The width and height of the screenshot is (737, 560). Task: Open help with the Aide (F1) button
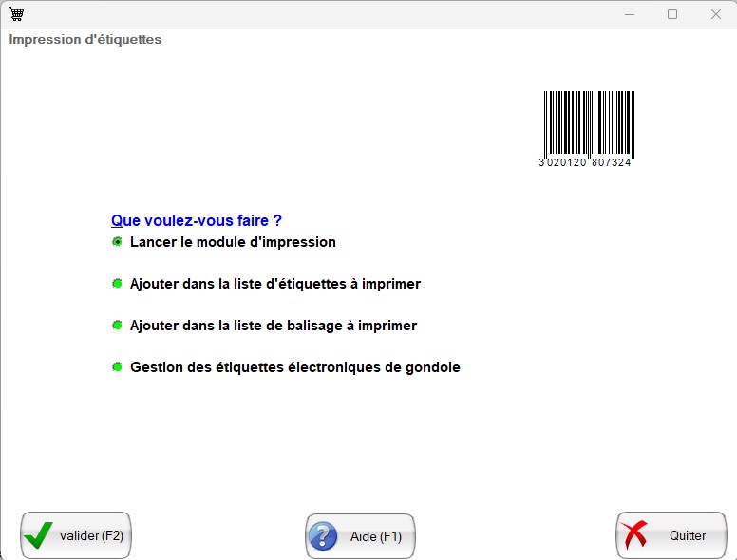click(x=361, y=536)
